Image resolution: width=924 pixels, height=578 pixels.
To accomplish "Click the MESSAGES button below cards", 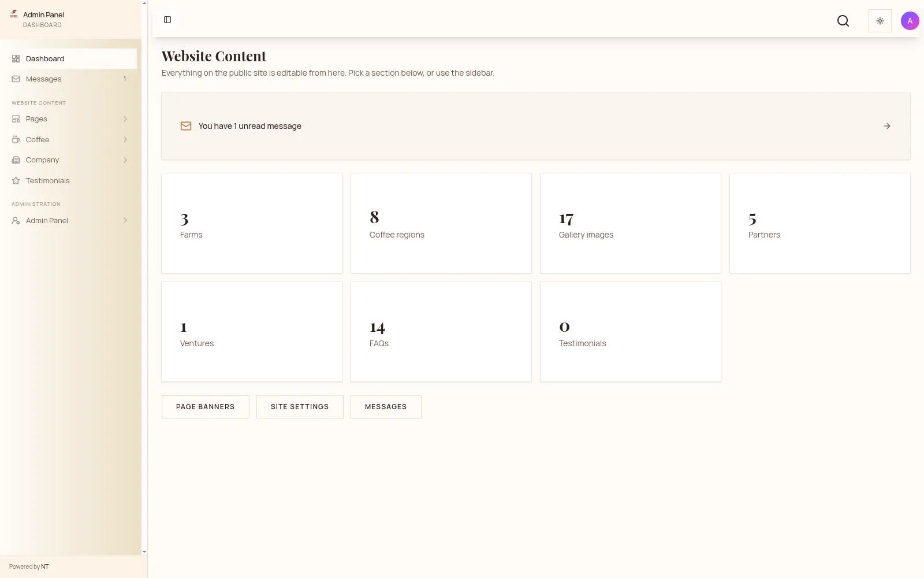I will pos(386,407).
